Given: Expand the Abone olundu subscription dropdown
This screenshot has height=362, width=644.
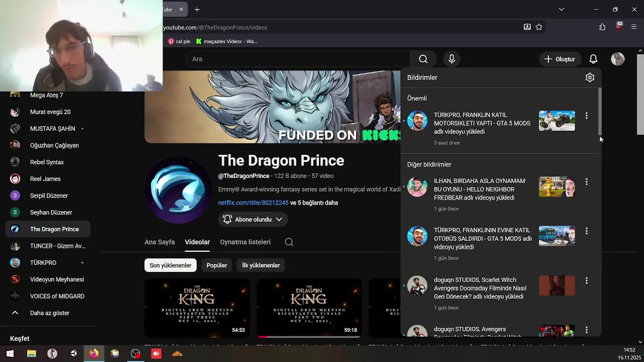Looking at the screenshot, I should (x=253, y=219).
